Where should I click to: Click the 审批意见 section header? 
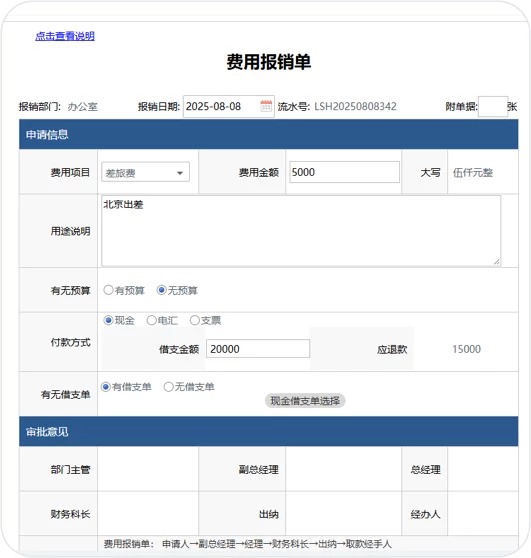269,431
